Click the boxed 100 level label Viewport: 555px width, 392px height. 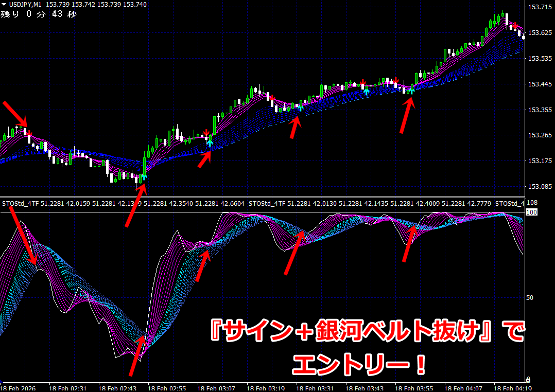point(532,212)
